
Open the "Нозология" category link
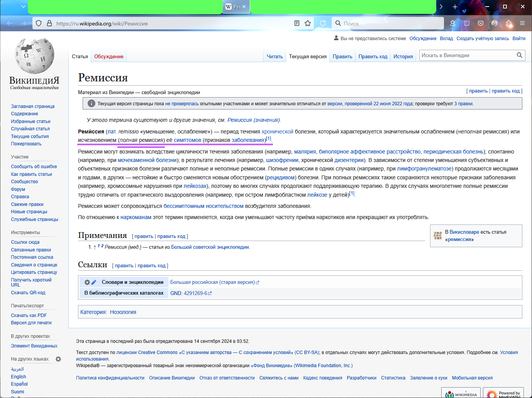tap(123, 312)
